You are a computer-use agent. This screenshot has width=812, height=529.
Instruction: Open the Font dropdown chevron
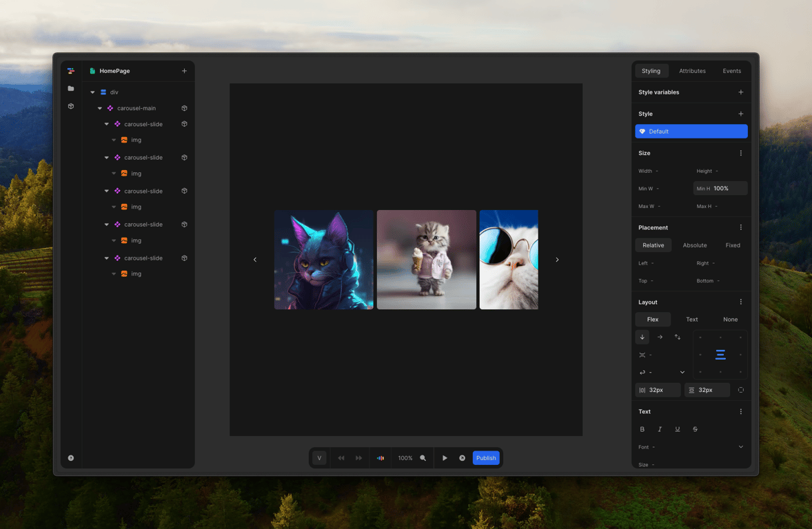click(x=741, y=447)
